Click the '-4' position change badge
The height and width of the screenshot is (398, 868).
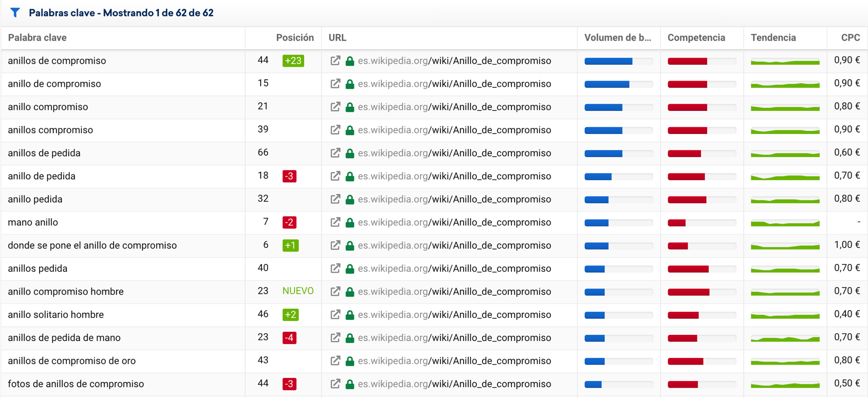(x=289, y=338)
